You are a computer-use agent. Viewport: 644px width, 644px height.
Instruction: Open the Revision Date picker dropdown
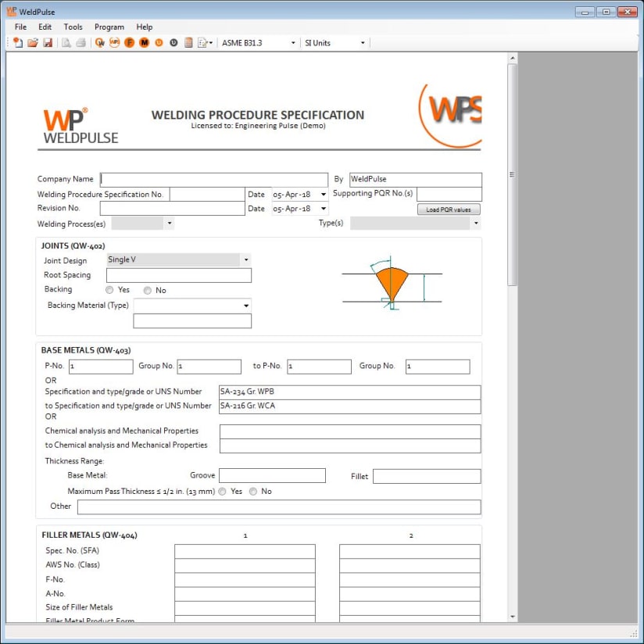tap(324, 209)
